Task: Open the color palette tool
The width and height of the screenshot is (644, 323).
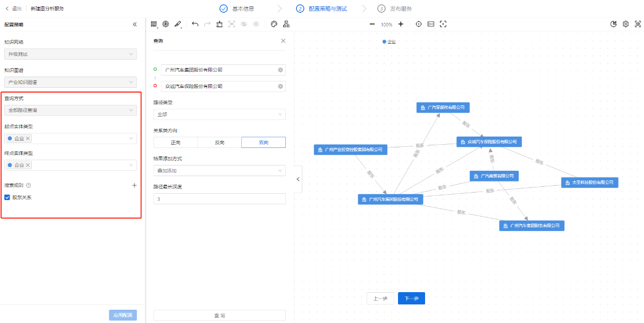Action: (x=274, y=24)
